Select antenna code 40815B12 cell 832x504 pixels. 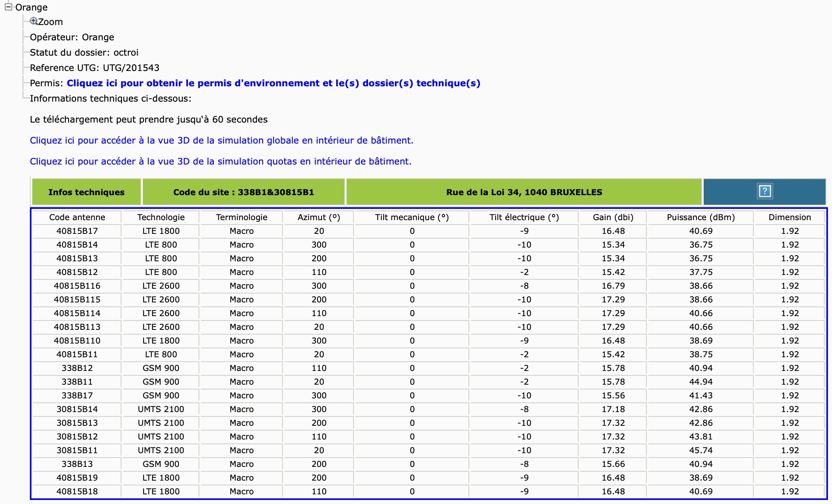77,272
